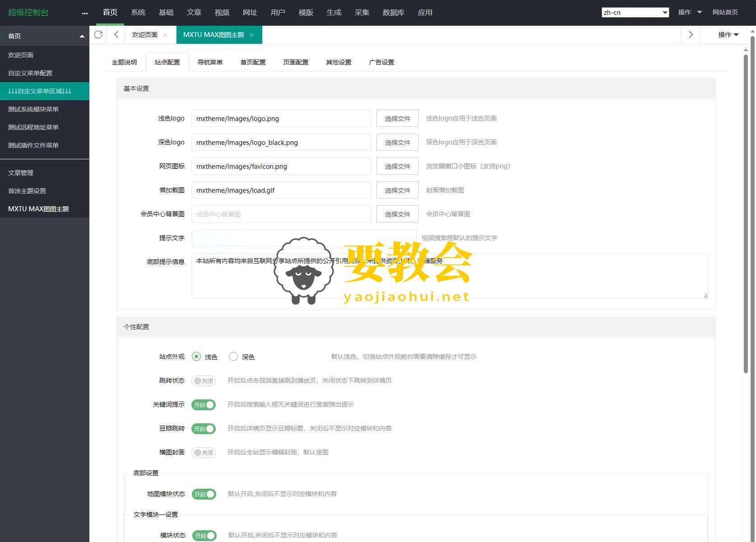Click the 会员中心背景图 input field
Viewport: 756px width, 542px height.
click(282, 214)
